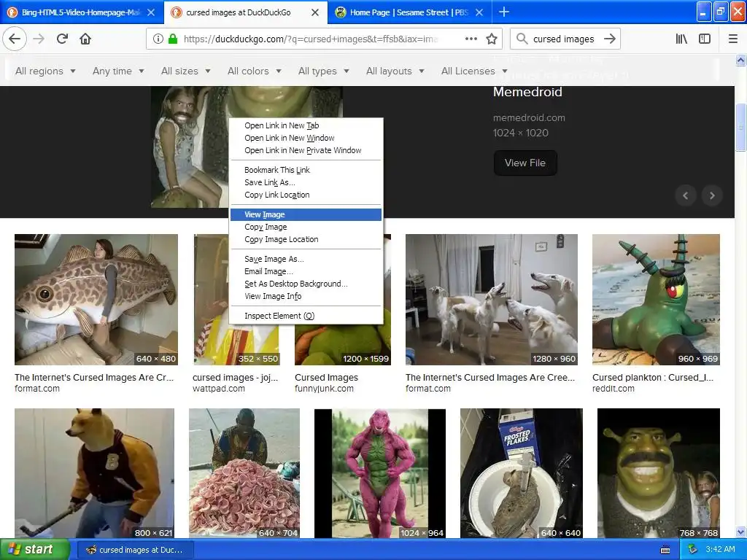The image size is (747, 560).
Task: Click the forward navigation arrow
Action: click(x=39, y=39)
